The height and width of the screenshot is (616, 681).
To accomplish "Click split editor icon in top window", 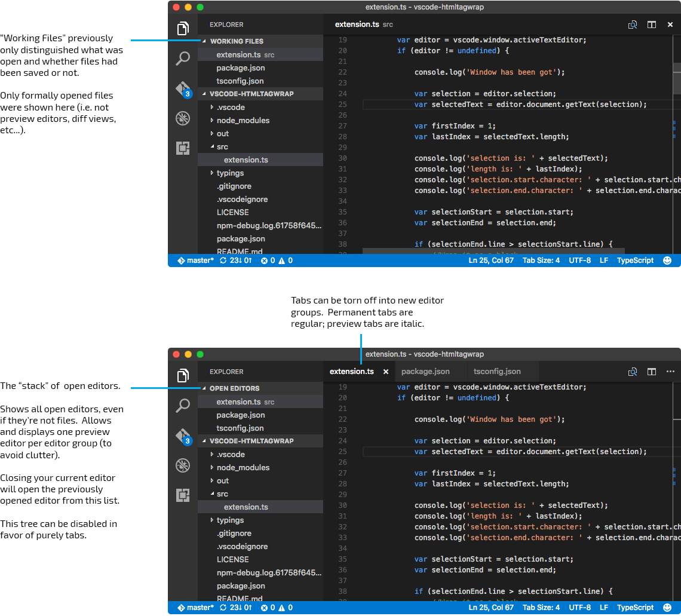I will coord(652,24).
